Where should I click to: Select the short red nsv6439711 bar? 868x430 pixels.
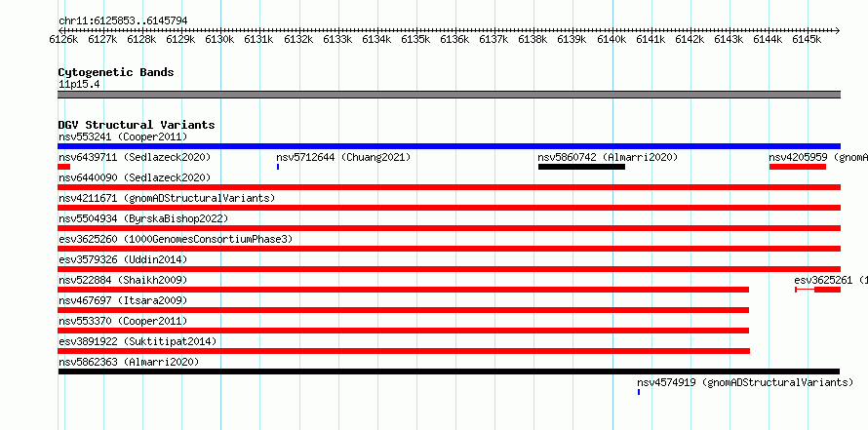pyautogui.click(x=64, y=167)
